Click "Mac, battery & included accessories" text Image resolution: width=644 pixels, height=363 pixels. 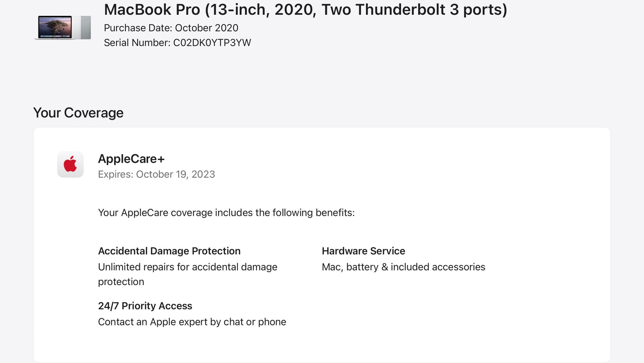pyautogui.click(x=403, y=267)
